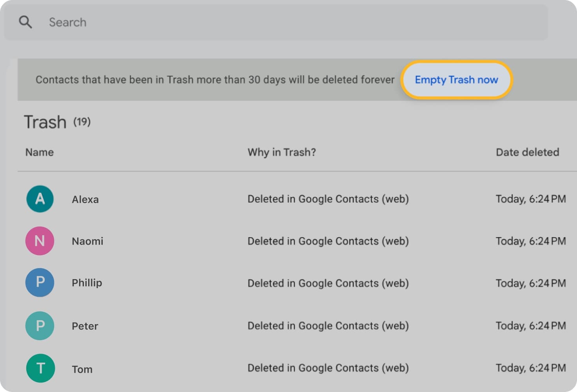Viewport: 577px width, 392px height.
Task: Click the Date deleted column header
Action: [527, 152]
